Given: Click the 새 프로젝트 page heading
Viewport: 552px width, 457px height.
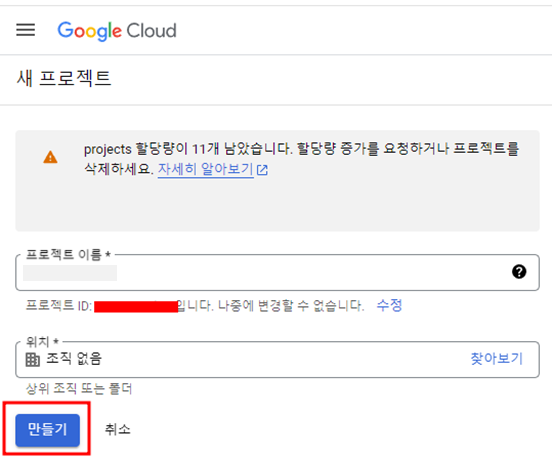Looking at the screenshot, I should coord(64,78).
